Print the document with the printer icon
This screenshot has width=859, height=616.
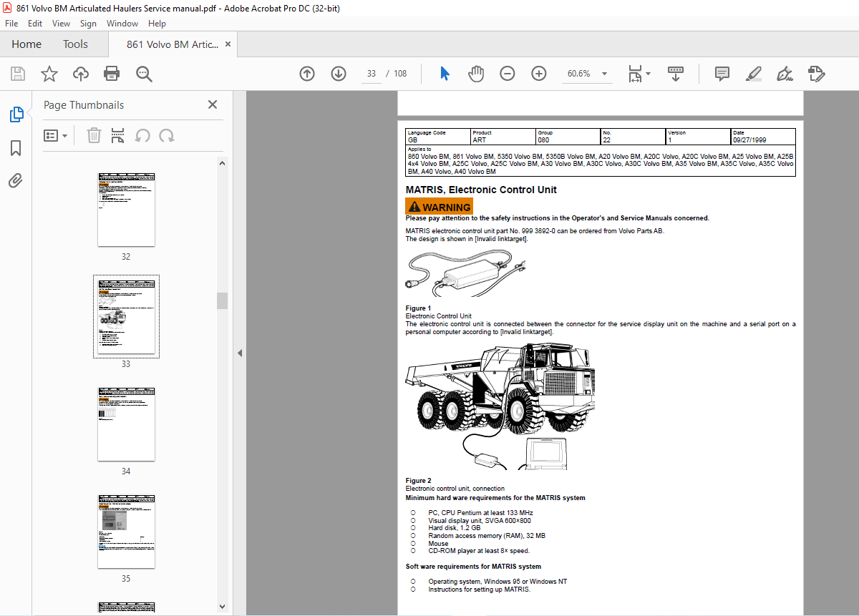[x=112, y=74]
